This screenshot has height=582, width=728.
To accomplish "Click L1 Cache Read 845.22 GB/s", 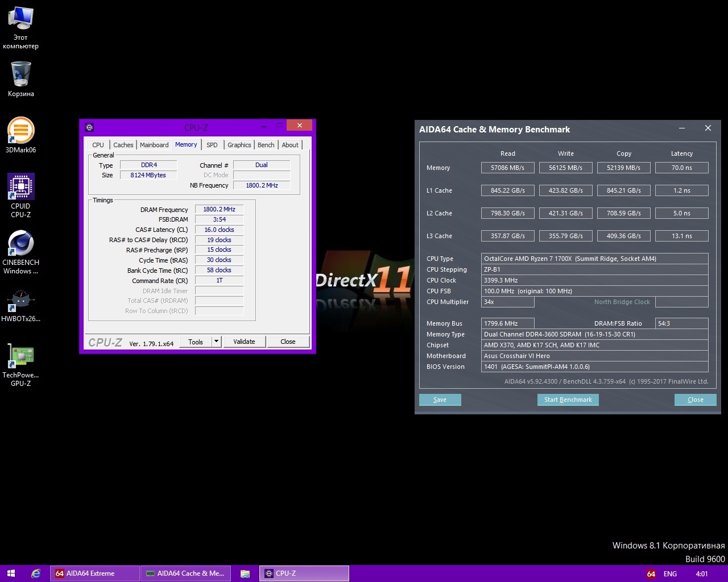I will (508, 190).
